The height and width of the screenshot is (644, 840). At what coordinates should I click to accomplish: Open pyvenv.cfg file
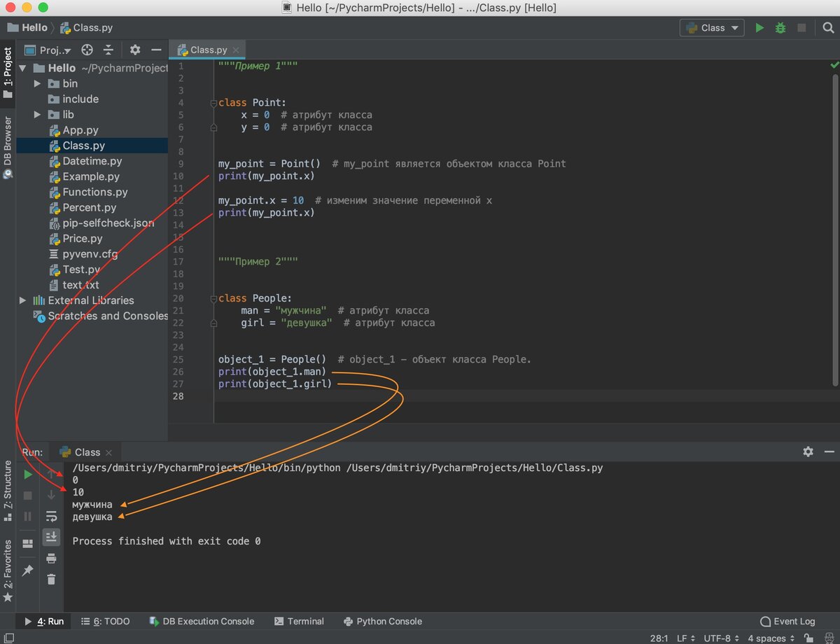click(90, 253)
